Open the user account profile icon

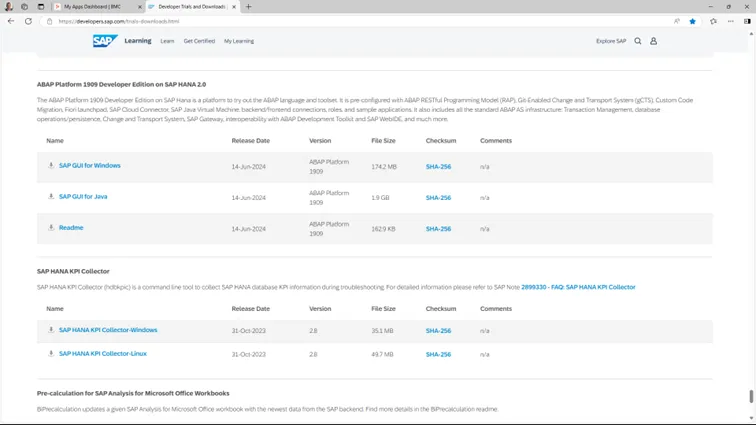653,41
